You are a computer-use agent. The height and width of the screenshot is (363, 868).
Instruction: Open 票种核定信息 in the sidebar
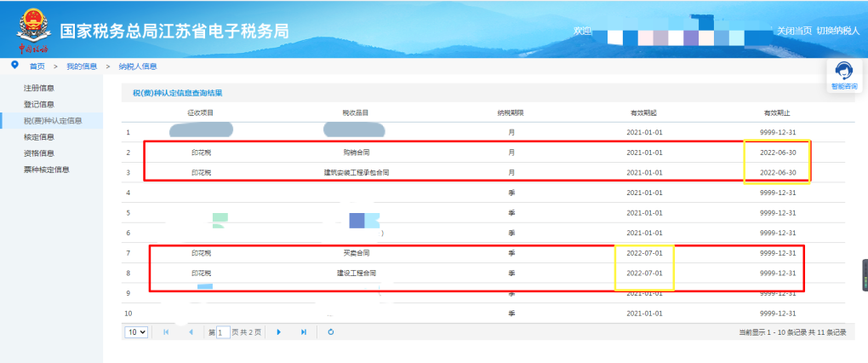(47, 170)
